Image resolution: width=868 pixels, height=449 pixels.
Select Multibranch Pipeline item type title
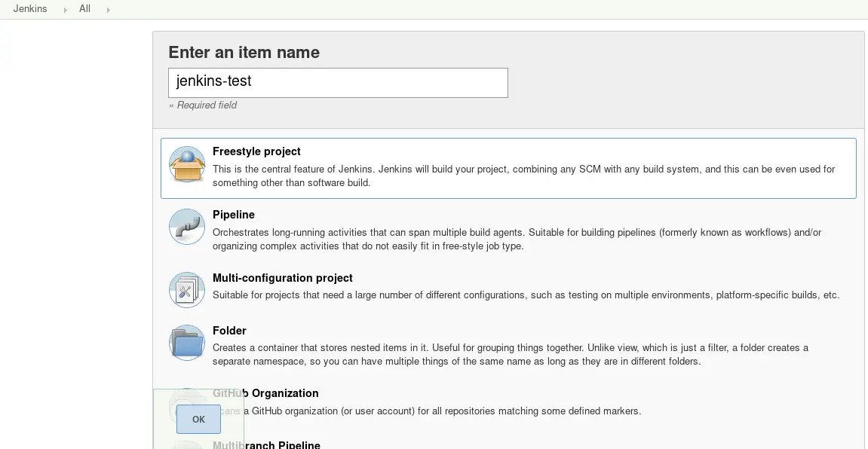(x=266, y=444)
